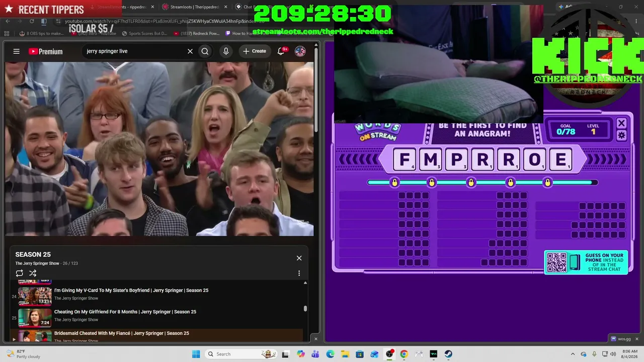Screen dimensions: 644x362
Task: Click the letter E tile
Action: [x=560, y=160]
